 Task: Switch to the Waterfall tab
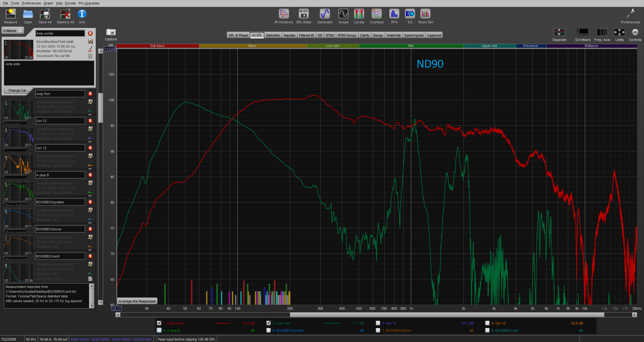click(394, 35)
